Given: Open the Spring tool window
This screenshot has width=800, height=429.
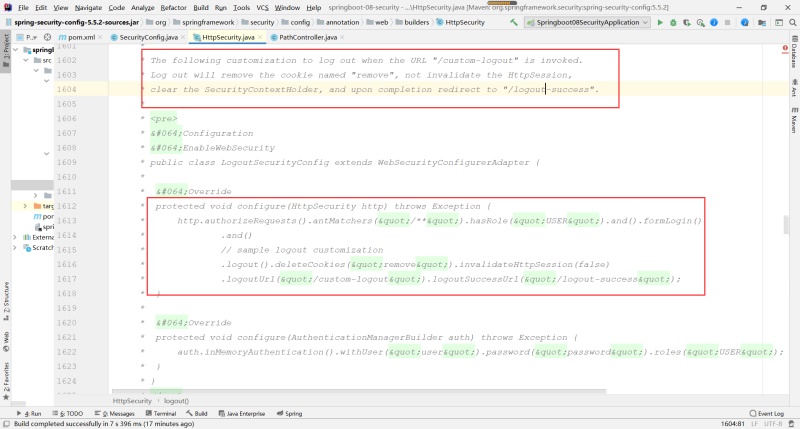Looking at the screenshot, I should click(289, 414).
